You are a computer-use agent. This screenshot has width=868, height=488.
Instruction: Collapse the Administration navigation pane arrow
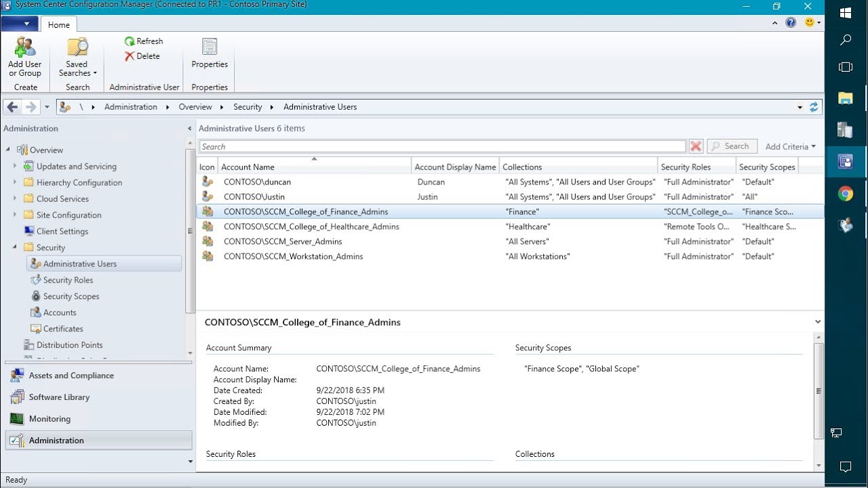(189, 128)
